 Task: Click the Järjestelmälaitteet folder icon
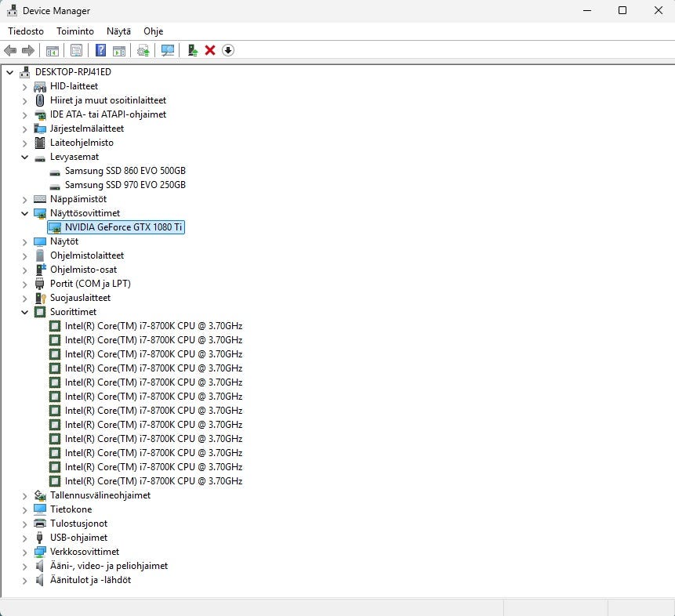coord(40,129)
